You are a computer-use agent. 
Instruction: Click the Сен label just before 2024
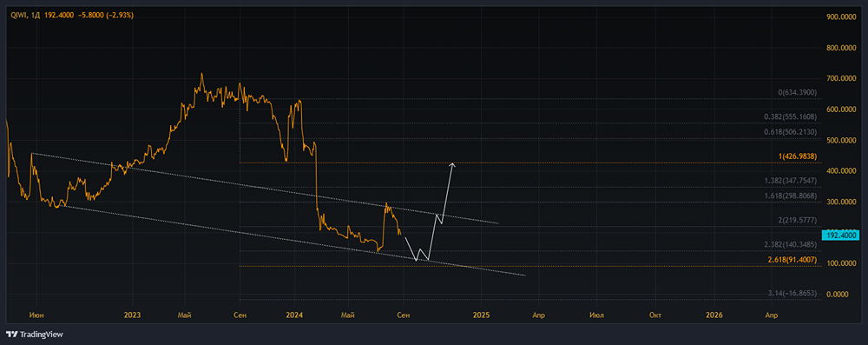pos(240,315)
